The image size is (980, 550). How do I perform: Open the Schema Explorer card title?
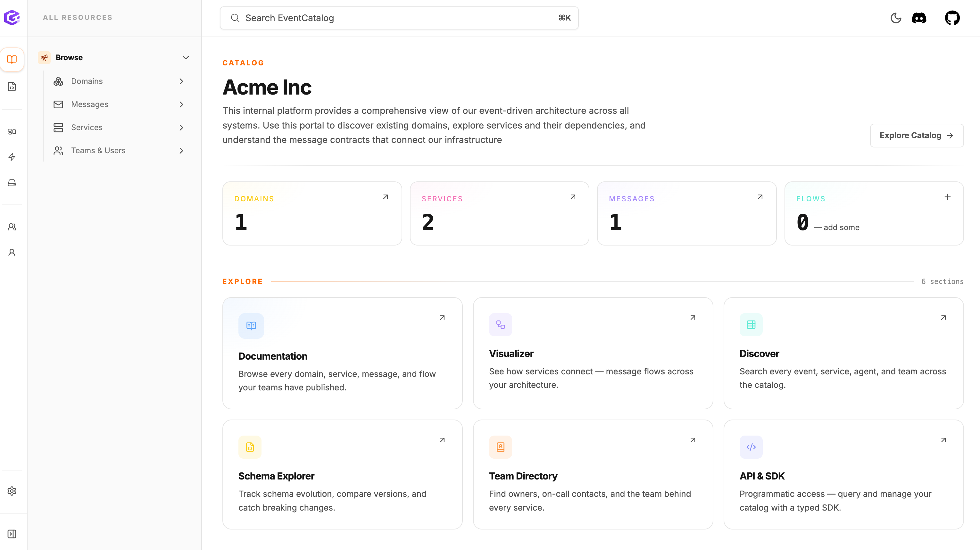276,476
